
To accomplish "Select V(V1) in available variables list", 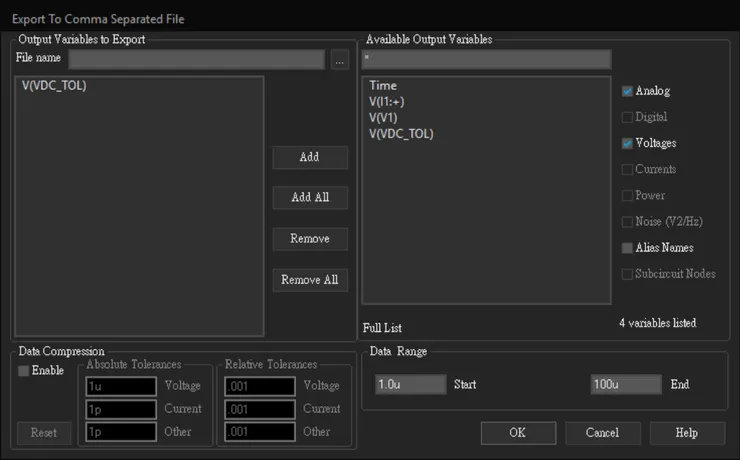I will 383,117.
